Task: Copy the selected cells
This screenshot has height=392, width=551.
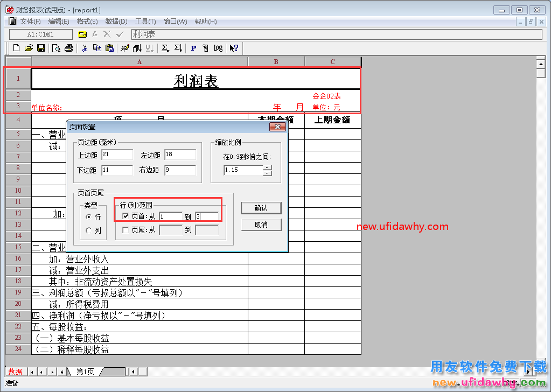Action: click(x=97, y=48)
